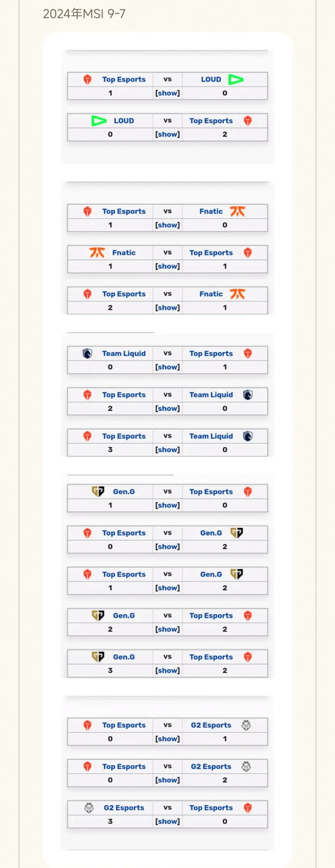Show details of Top Esports 0-2 G2 Esports
335x868 pixels.
(167, 780)
